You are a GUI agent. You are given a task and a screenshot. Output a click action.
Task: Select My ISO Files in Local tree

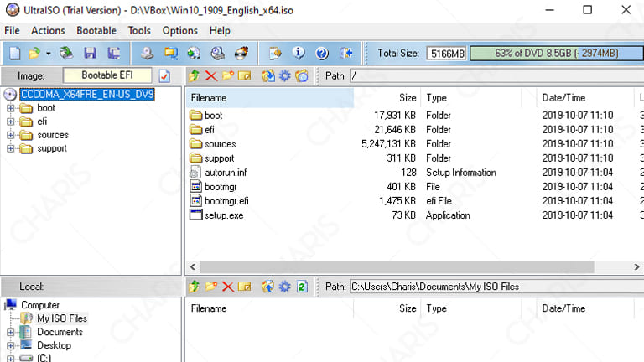[x=62, y=318]
